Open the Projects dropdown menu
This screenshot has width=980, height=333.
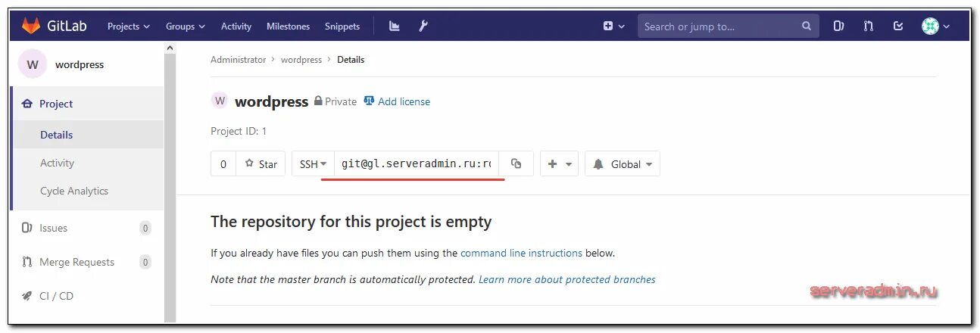[x=129, y=26]
